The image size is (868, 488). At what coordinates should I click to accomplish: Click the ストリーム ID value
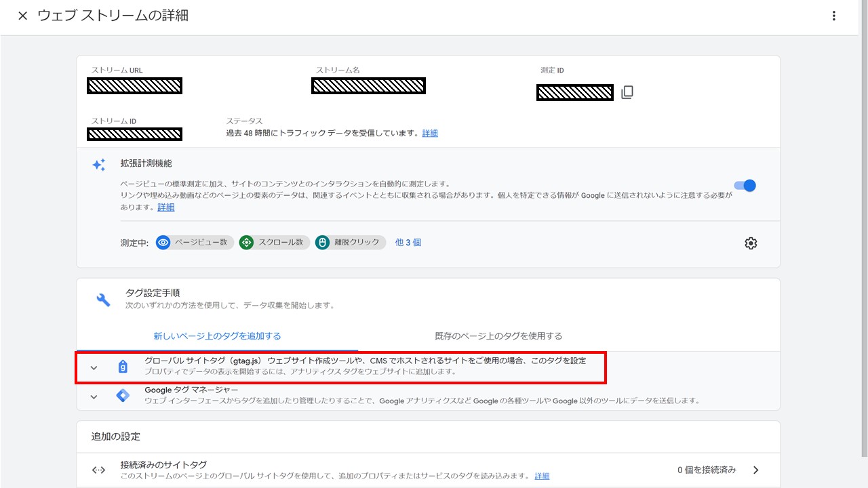pyautogui.click(x=134, y=134)
